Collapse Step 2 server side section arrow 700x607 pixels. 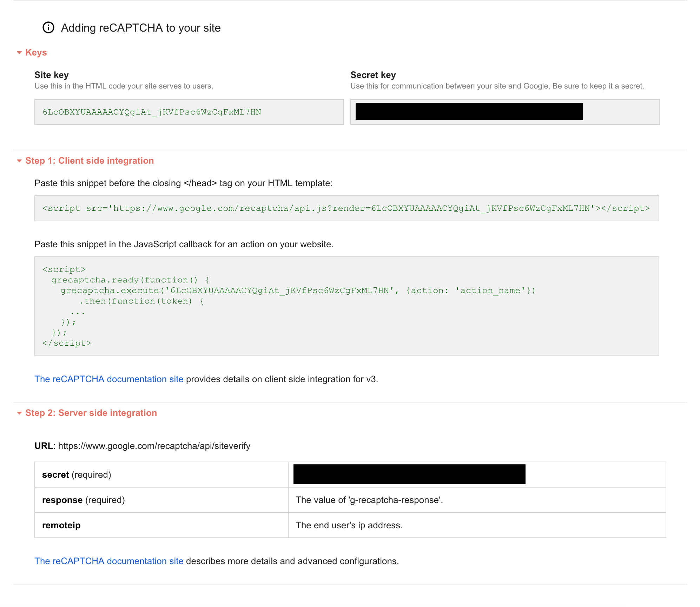19,413
